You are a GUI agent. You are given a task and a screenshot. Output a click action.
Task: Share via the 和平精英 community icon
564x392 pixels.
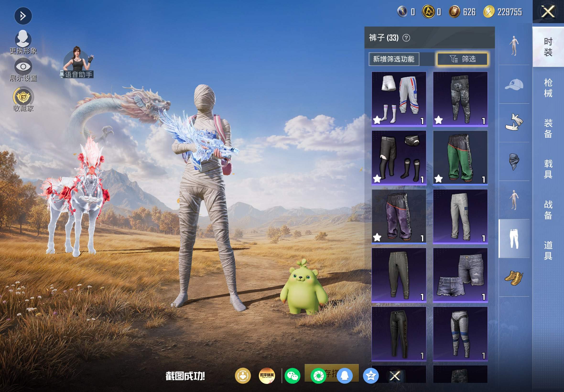click(267, 376)
